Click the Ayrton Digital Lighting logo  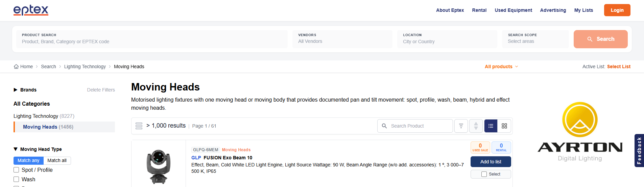click(580, 132)
